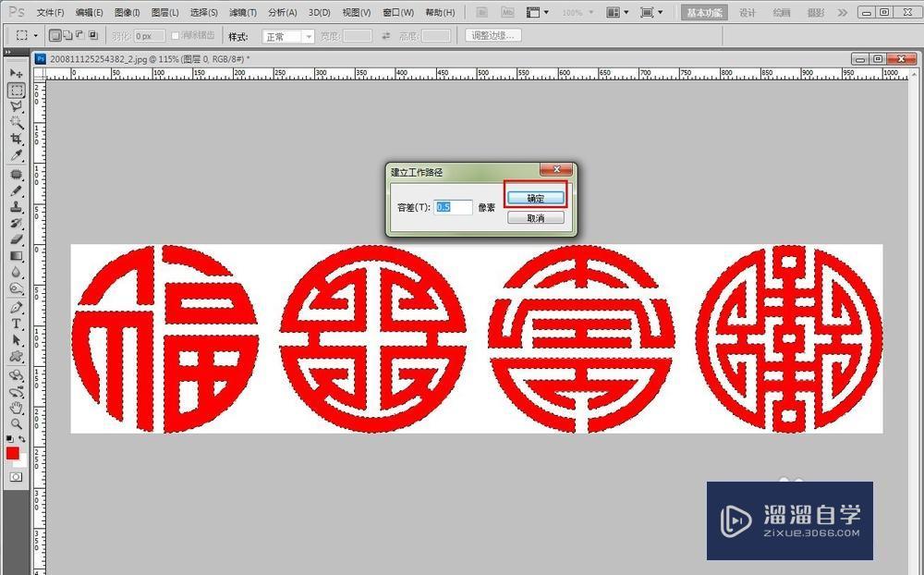Open the 图层(L) menu
Image resolution: width=924 pixels, height=575 pixels.
(x=165, y=12)
